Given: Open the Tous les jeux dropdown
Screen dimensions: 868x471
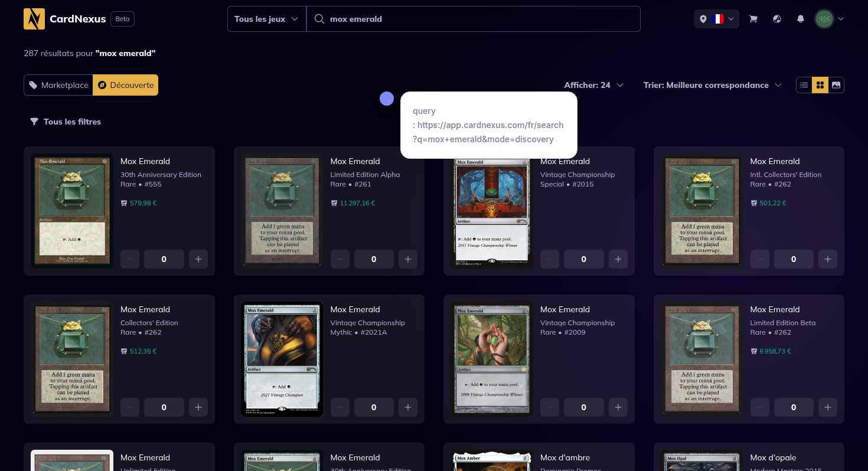Looking at the screenshot, I should click(267, 19).
